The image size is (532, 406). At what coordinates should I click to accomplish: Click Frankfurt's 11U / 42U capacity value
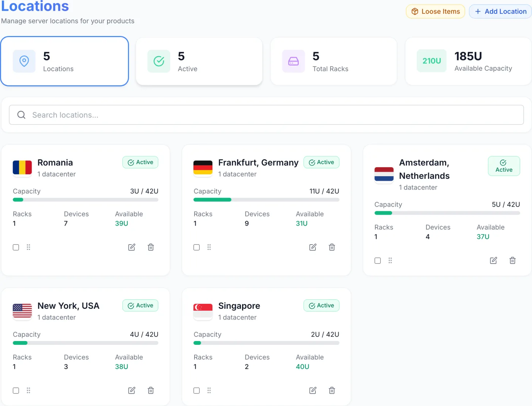pos(324,191)
